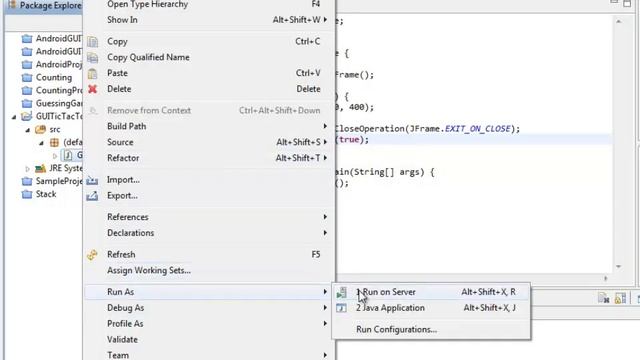Image resolution: width=640 pixels, height=360 pixels.
Task: Collapse the default package node
Action: pos(41,143)
